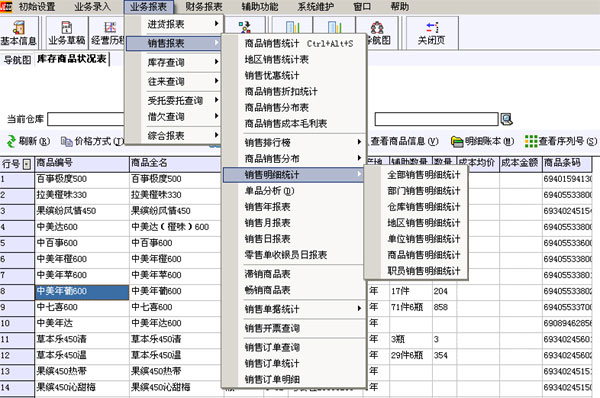Click the 当前仓库 input field
Screen dimensions: 600x398
[86, 119]
